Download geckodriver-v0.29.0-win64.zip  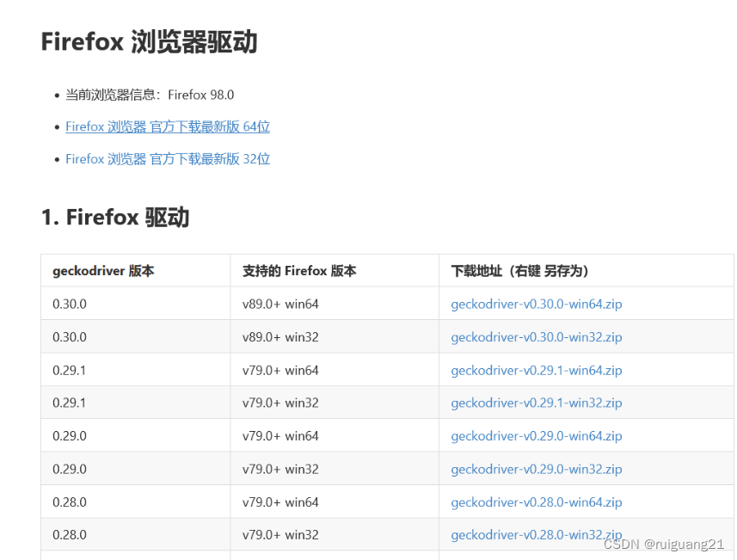(536, 435)
